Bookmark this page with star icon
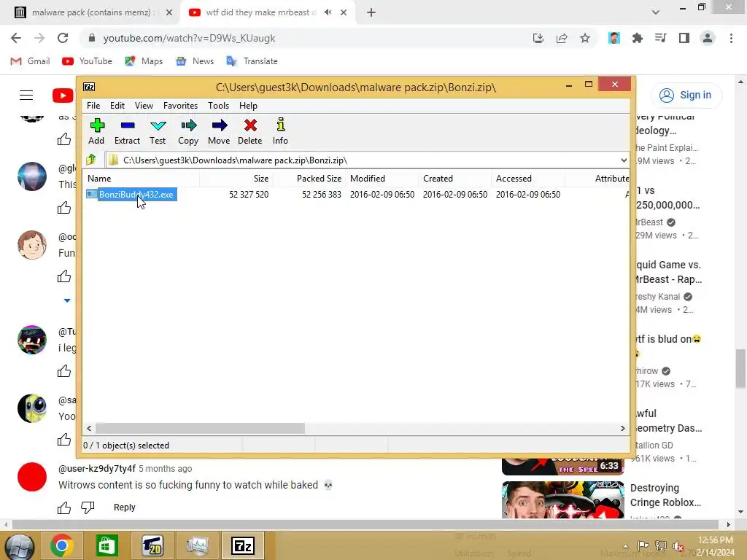 click(x=585, y=38)
